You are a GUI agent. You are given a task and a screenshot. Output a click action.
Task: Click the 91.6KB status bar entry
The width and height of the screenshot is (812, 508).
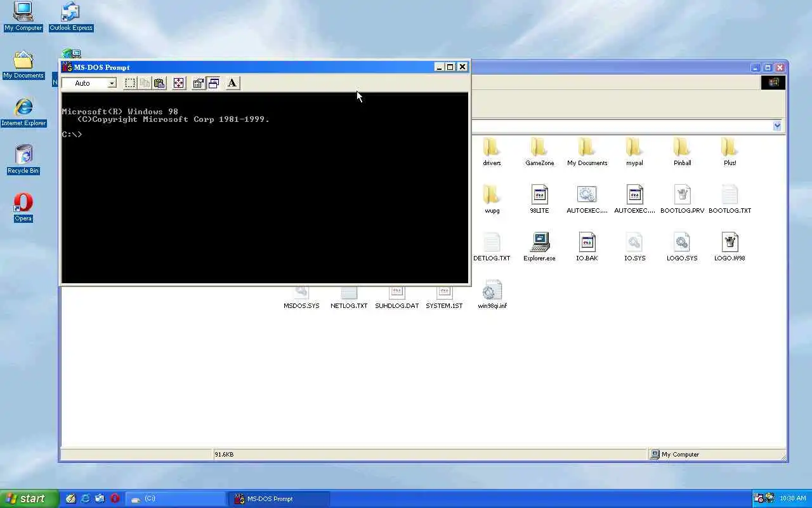[x=224, y=455]
